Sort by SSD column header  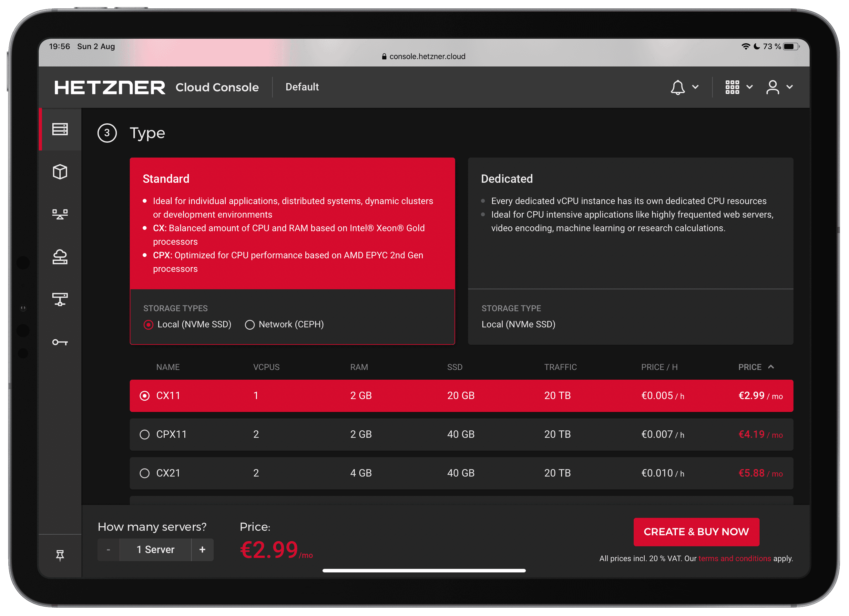click(455, 367)
